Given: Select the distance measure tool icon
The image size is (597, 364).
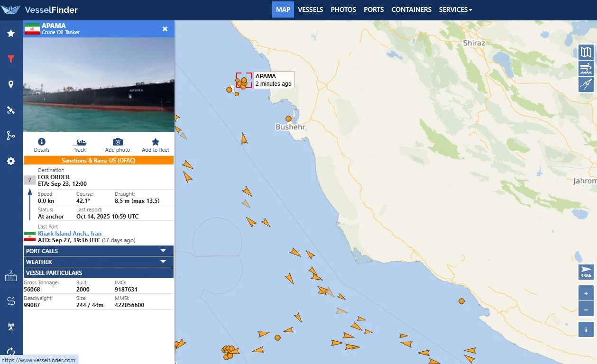Looking at the screenshot, I should (x=586, y=84).
